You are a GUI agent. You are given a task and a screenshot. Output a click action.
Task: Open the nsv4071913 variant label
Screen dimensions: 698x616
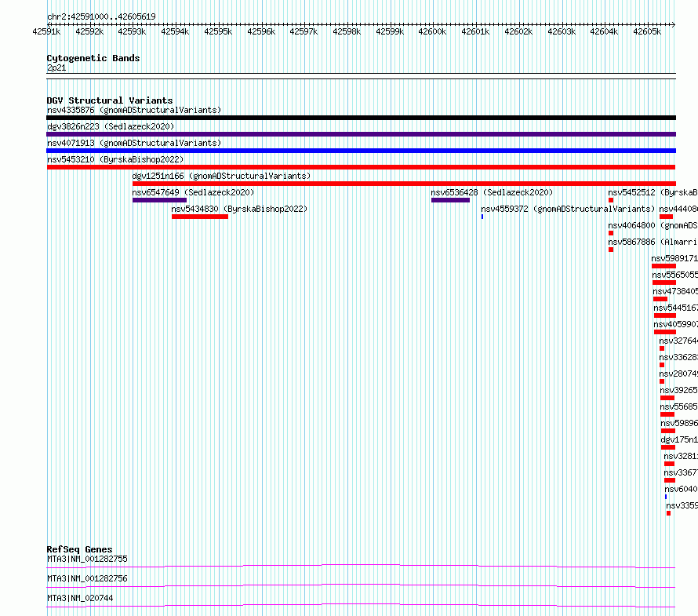tap(134, 143)
